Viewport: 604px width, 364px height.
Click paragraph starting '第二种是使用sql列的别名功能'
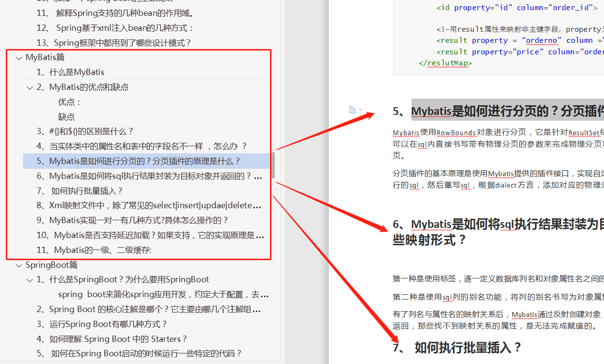pyautogui.click(x=498, y=297)
